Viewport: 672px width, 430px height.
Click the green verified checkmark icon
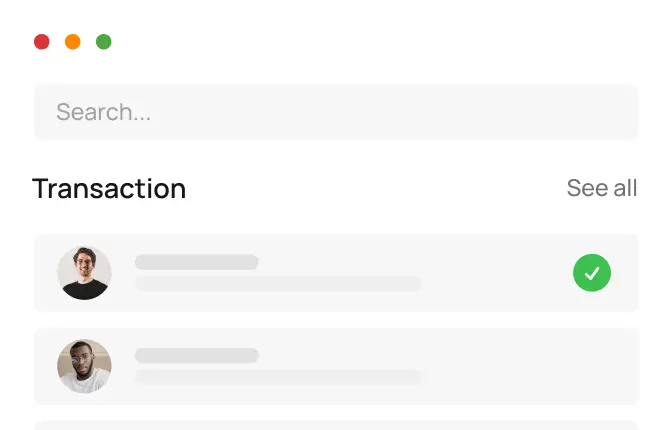(x=592, y=273)
